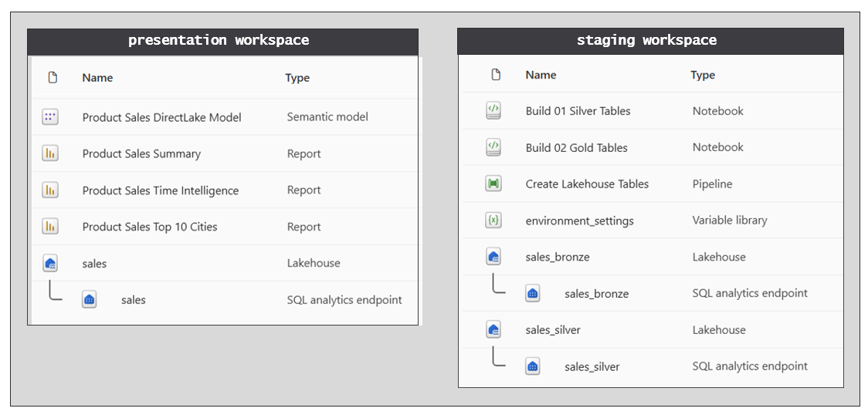Open the sales_bronze Lakehouse name
Screen dimensions: 868x415
(558, 257)
